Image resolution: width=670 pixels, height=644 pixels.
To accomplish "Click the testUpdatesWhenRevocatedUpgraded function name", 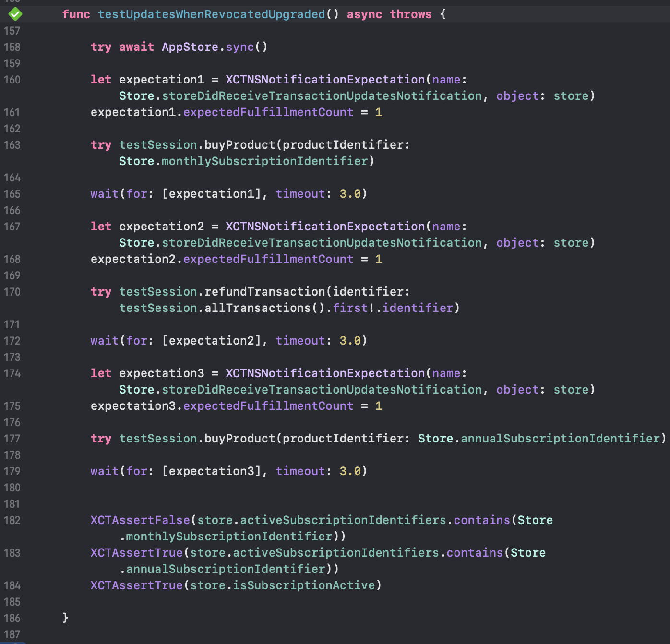I will pos(211,14).
